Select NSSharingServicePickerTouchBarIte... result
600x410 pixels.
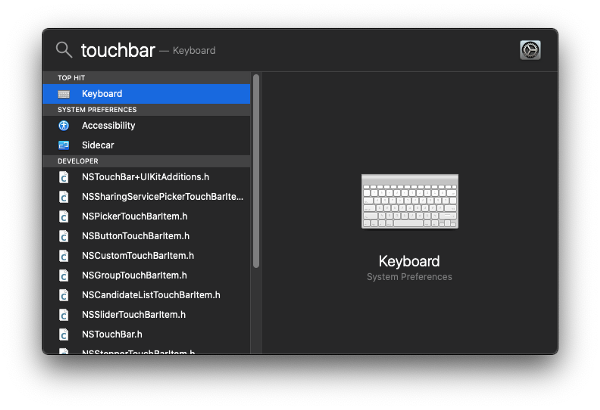pos(147,197)
